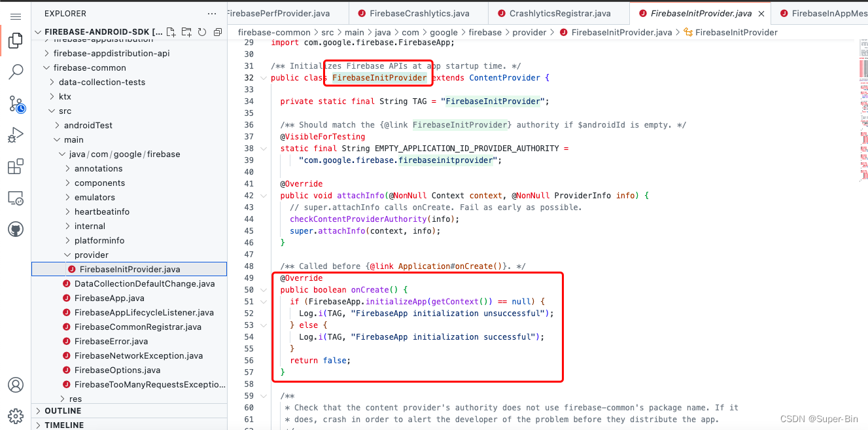Open the Manage gear menu
The image size is (868, 430).
tap(16, 416)
